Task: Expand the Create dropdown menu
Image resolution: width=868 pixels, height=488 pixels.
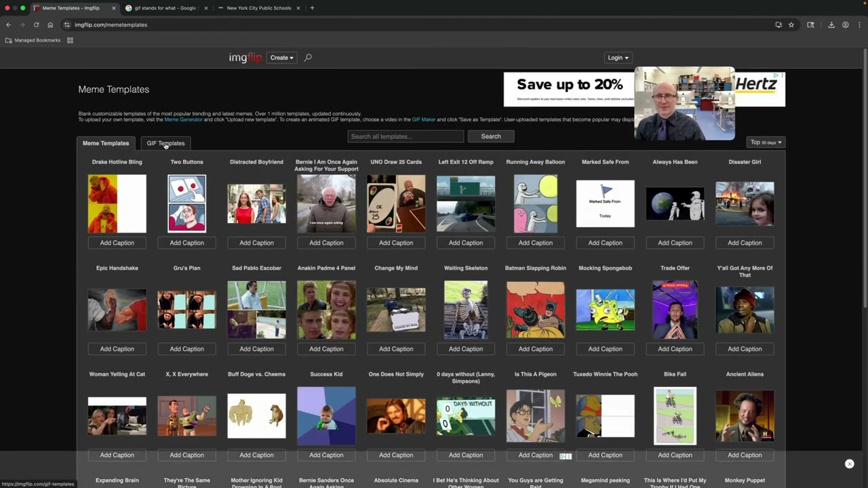Action: pyautogui.click(x=281, y=58)
